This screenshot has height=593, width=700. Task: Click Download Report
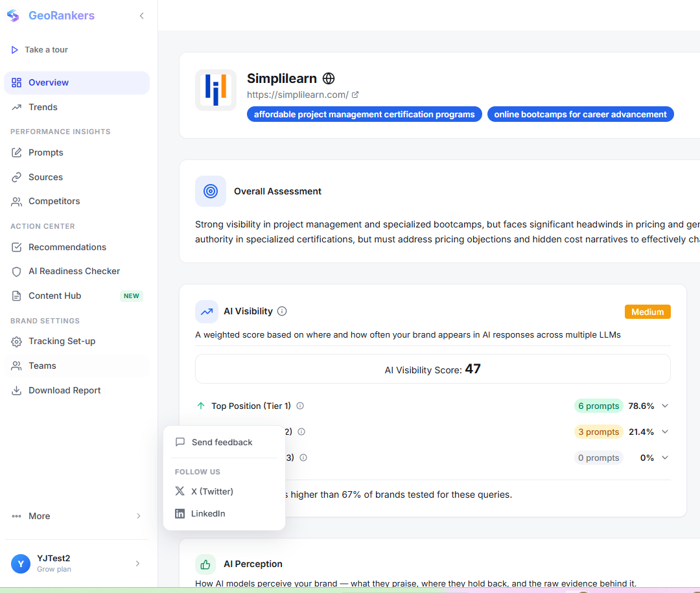pyautogui.click(x=76, y=391)
